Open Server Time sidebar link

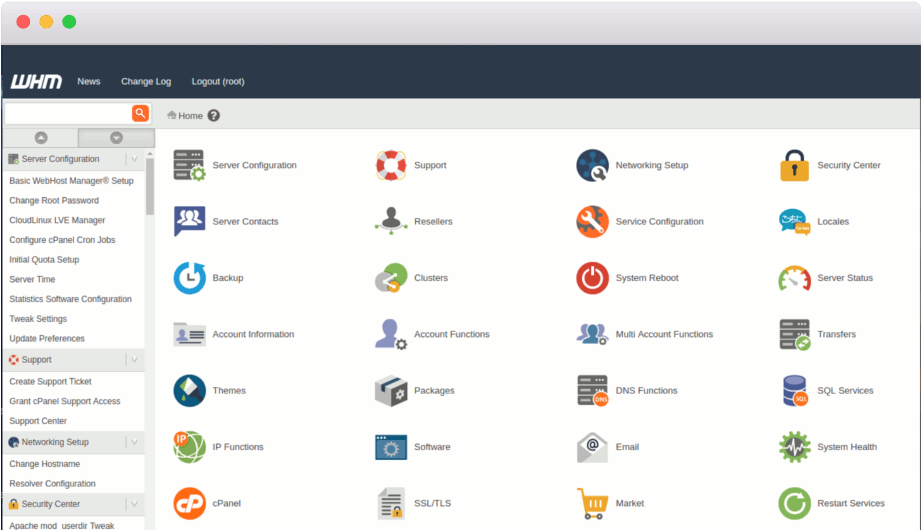point(32,279)
